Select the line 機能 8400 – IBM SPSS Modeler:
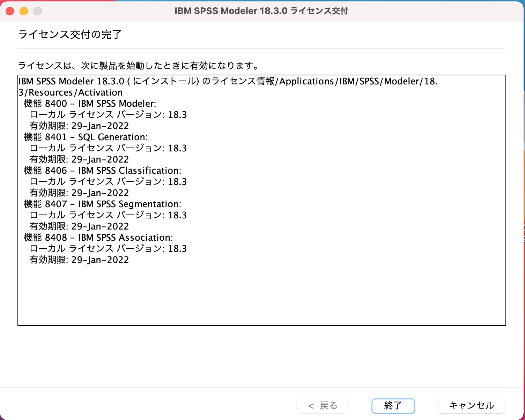 click(90, 104)
